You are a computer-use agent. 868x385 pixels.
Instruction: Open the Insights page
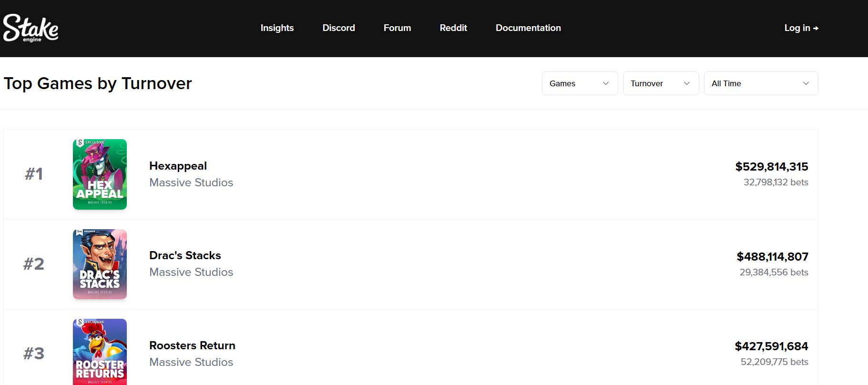[277, 28]
